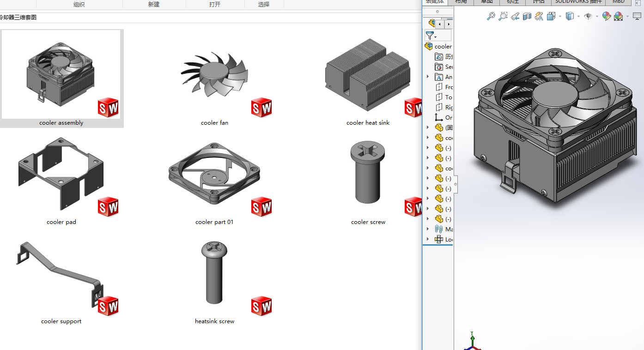
Task: Select the Annotations folder icon in the tree
Action: [x=439, y=77]
